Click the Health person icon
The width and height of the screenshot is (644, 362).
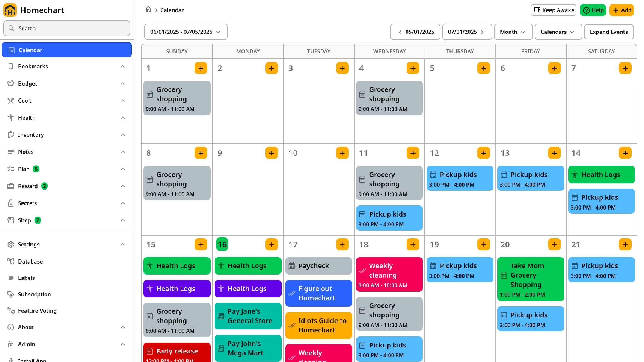(x=11, y=118)
